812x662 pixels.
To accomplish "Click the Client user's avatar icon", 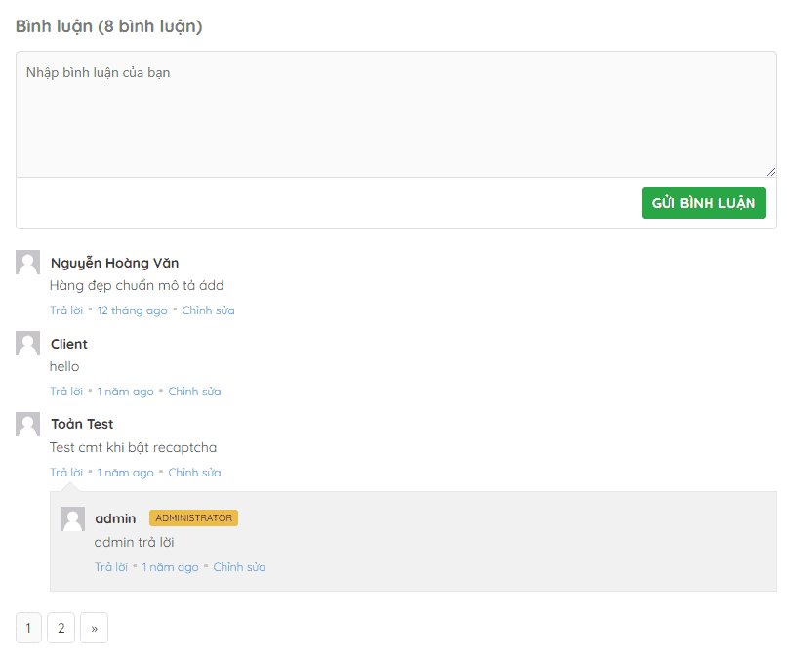I will [x=27, y=343].
